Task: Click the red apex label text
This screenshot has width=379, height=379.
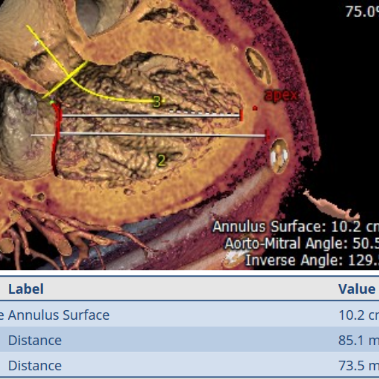Action: [281, 96]
